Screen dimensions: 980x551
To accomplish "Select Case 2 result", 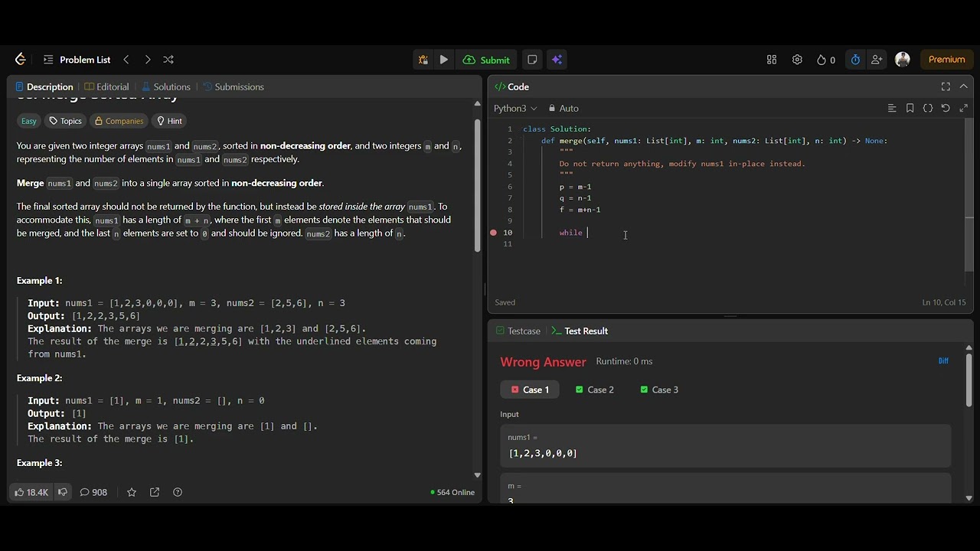I will [x=595, y=390].
